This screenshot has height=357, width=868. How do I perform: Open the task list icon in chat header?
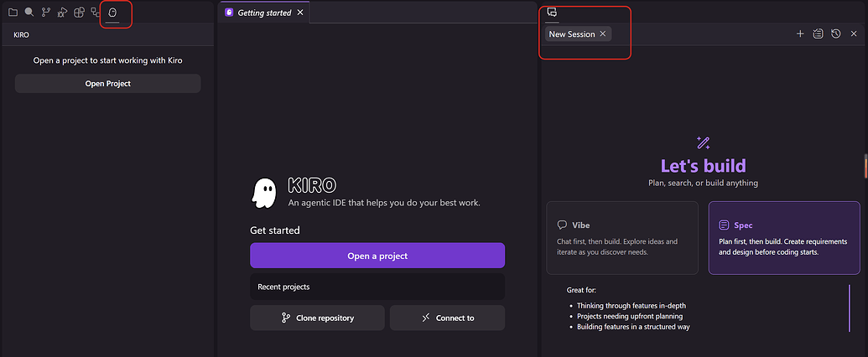point(818,34)
